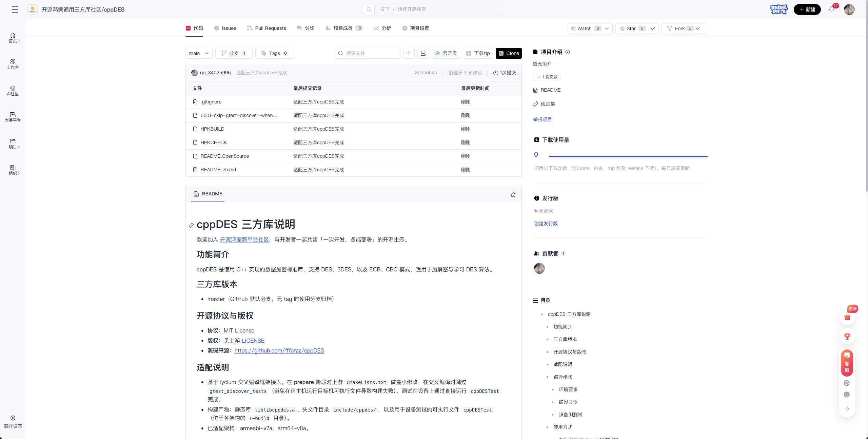This screenshot has width=868, height=439.
Task: Star the cppDES repository
Action: pos(631,28)
